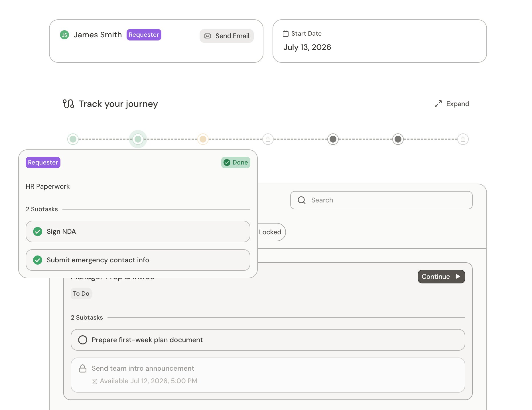Click the calendar icon beside Start Date
The height and width of the screenshot is (410, 532).
coord(286,34)
